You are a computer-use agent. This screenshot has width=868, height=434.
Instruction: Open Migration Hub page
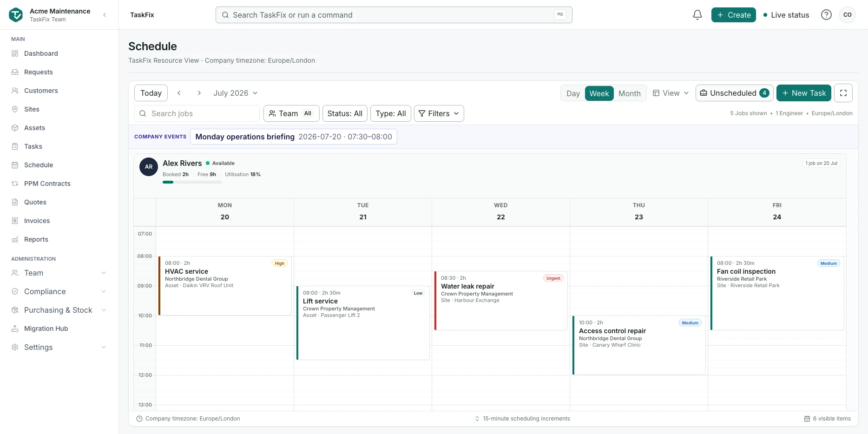coord(59,329)
